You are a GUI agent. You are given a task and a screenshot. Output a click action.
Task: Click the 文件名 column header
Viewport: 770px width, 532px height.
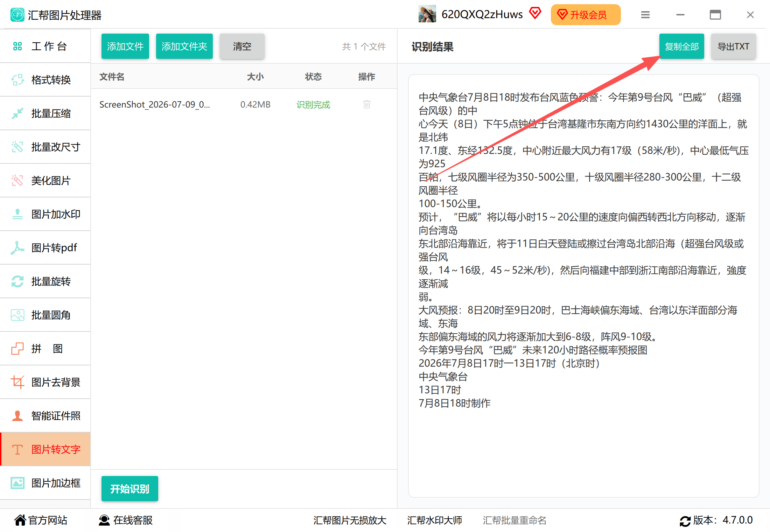click(112, 77)
